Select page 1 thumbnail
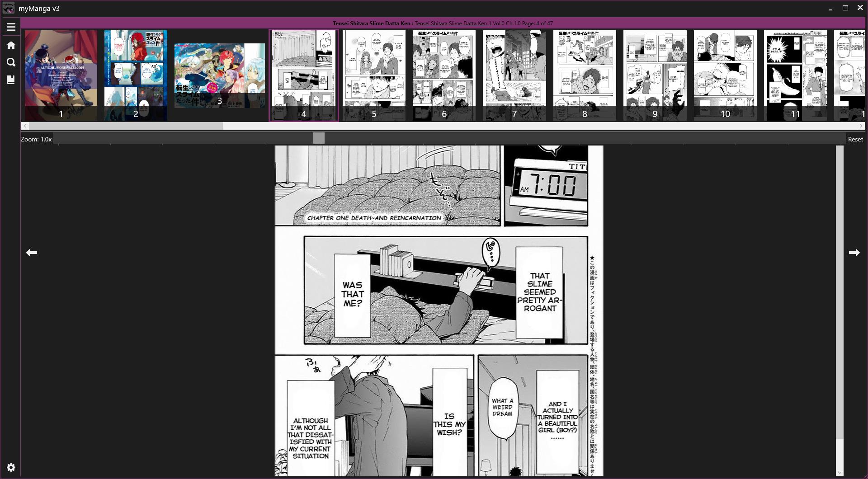The image size is (868, 479). [x=61, y=75]
